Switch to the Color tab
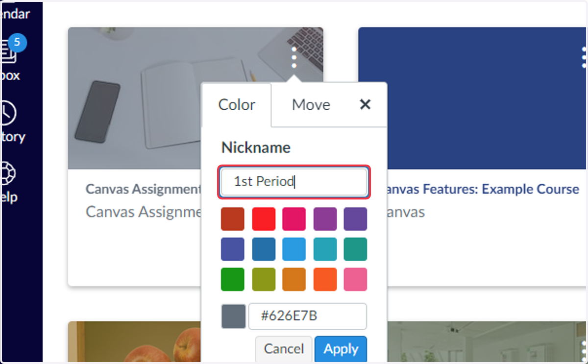Screen dimensions: 588x364 point(237,105)
